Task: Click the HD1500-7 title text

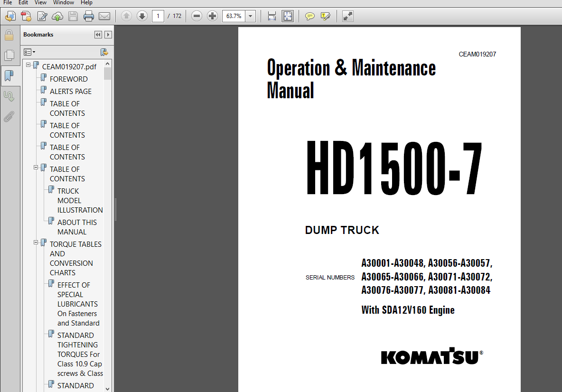Action: pos(393,168)
